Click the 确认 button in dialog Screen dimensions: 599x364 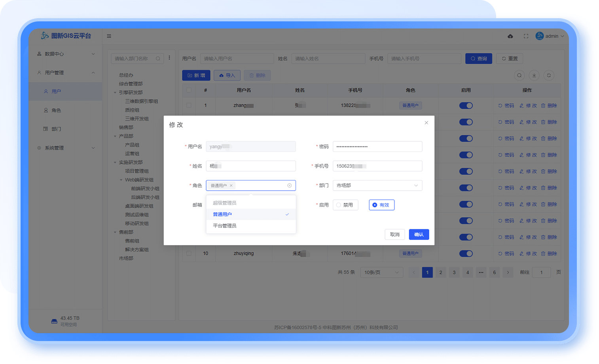[419, 235]
